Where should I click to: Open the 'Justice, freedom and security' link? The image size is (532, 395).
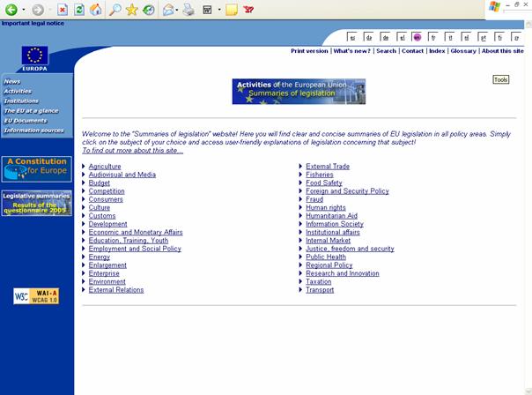coord(350,249)
